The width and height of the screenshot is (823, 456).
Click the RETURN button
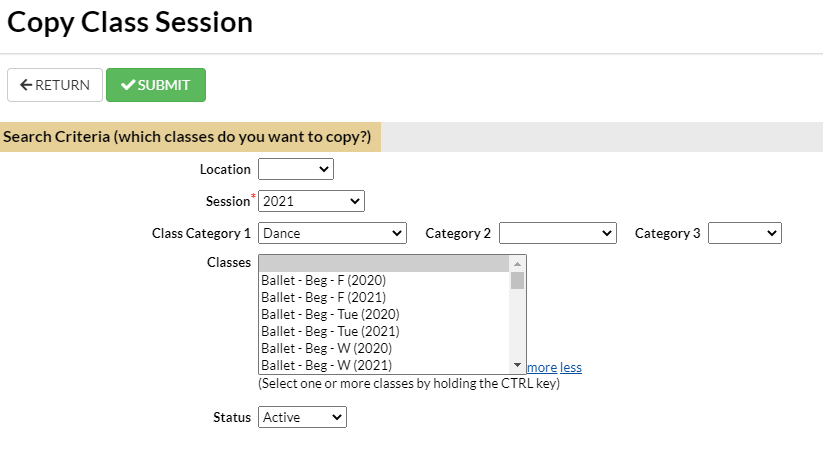click(55, 85)
